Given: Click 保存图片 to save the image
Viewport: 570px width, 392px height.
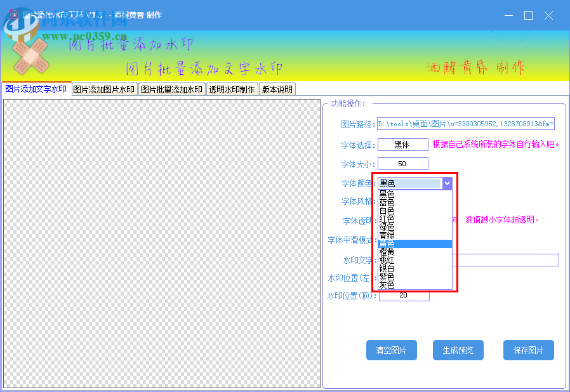Looking at the screenshot, I should click(x=528, y=350).
